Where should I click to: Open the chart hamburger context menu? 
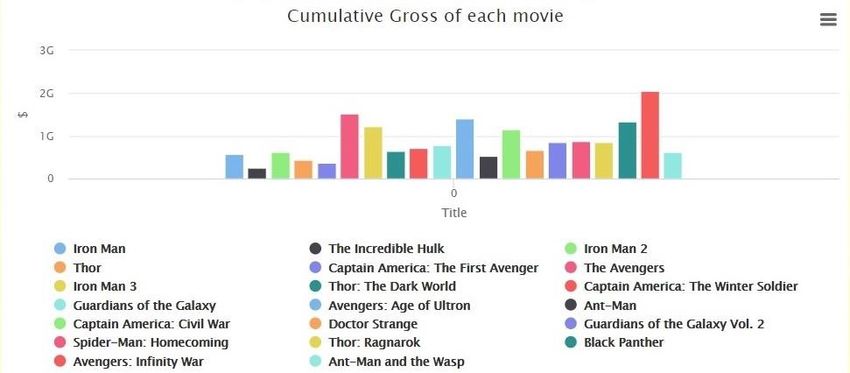click(x=828, y=20)
